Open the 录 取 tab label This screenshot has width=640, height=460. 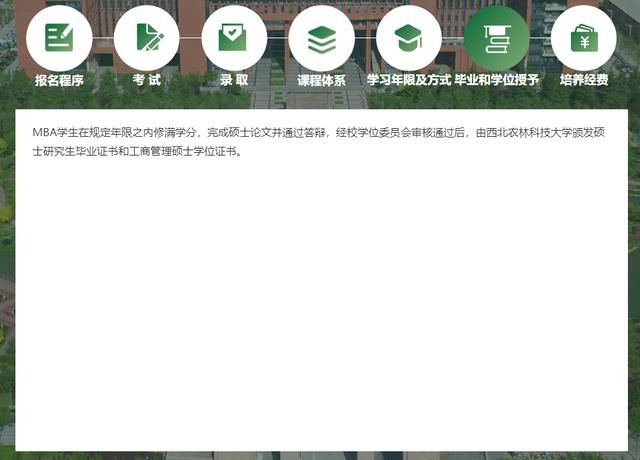coord(234,80)
